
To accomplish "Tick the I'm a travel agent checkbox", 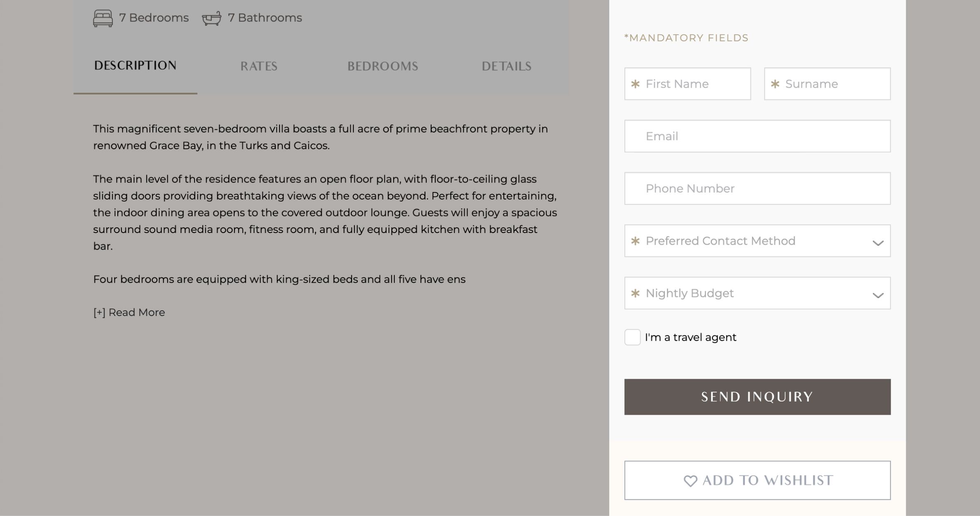I will (x=632, y=337).
